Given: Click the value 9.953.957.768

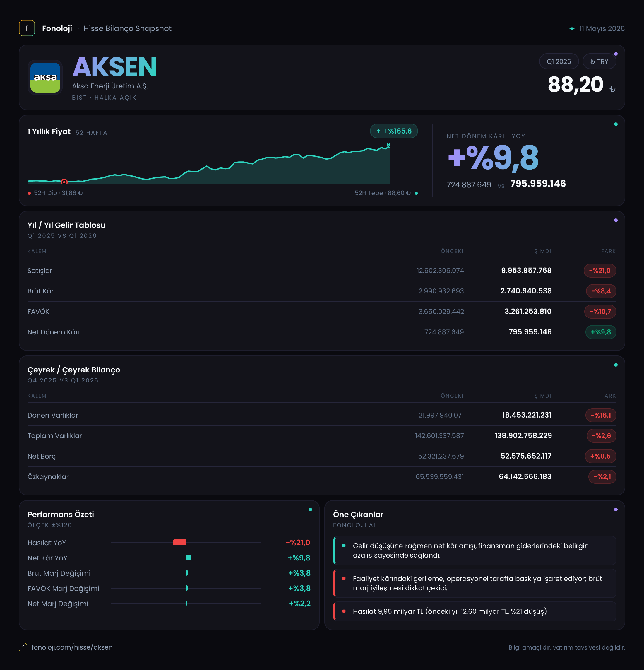Looking at the screenshot, I should [526, 270].
